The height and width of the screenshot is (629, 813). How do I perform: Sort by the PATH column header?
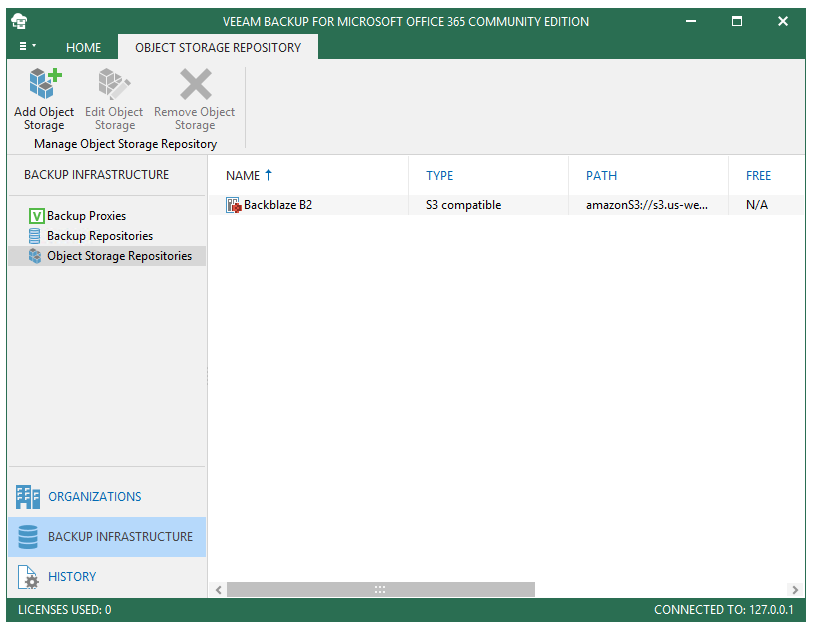601,176
